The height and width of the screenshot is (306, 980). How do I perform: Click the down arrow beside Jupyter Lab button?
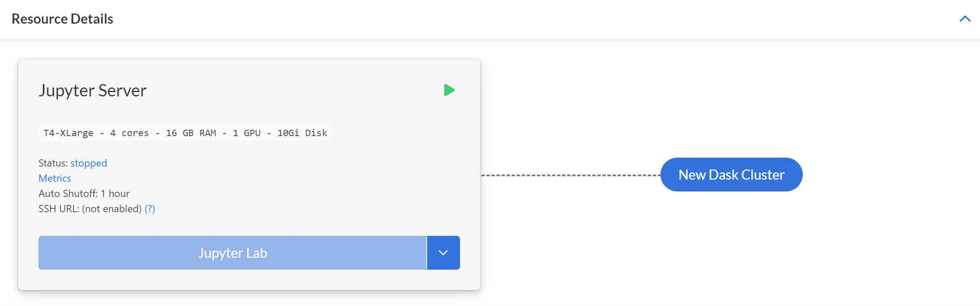[443, 252]
